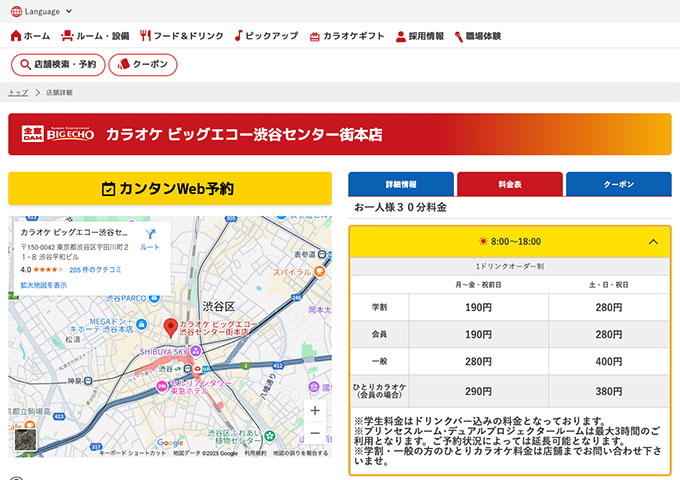Click the 月〜金・祝前日 column header

[478, 285]
